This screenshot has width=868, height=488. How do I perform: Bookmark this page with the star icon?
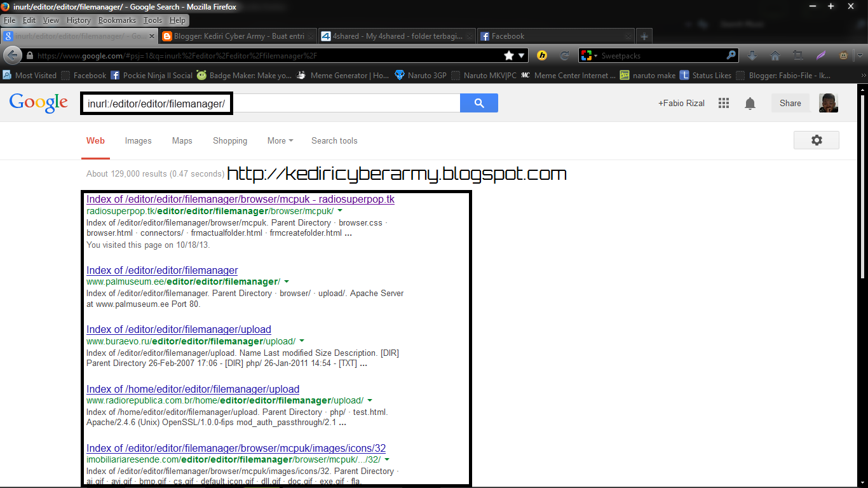pyautogui.click(x=509, y=56)
